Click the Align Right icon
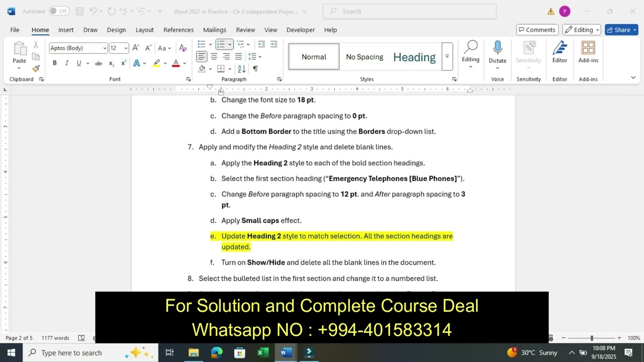 pos(226,56)
